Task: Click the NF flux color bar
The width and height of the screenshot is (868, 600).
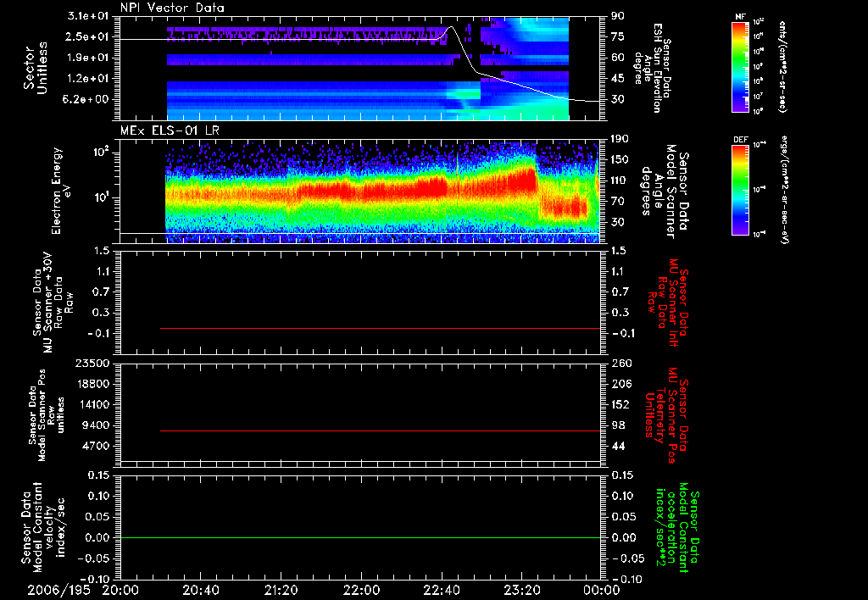Action: pos(741,66)
